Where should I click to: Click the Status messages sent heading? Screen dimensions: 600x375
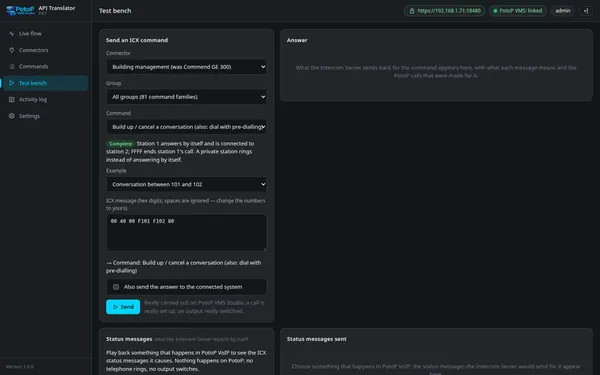(316, 339)
